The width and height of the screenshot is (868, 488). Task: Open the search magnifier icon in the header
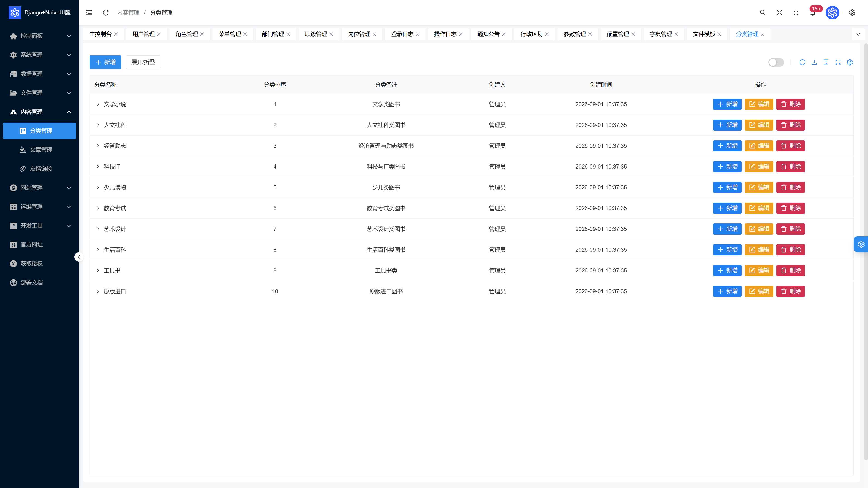762,12
